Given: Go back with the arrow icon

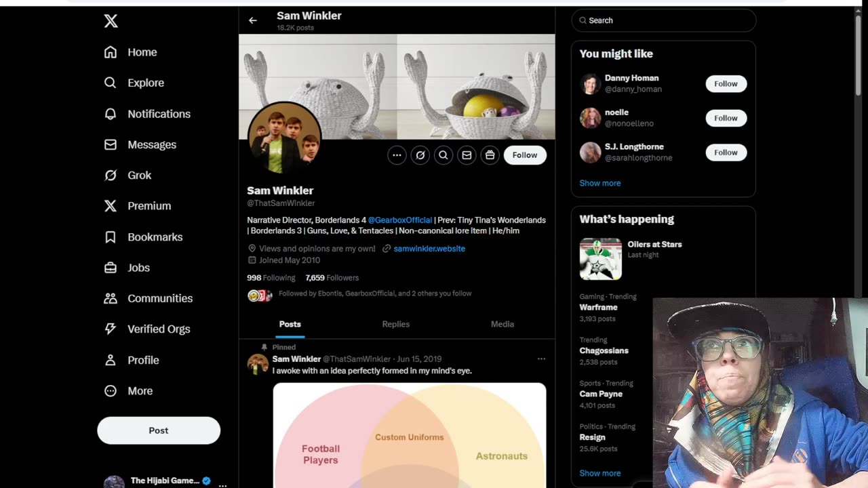Looking at the screenshot, I should click(253, 20).
